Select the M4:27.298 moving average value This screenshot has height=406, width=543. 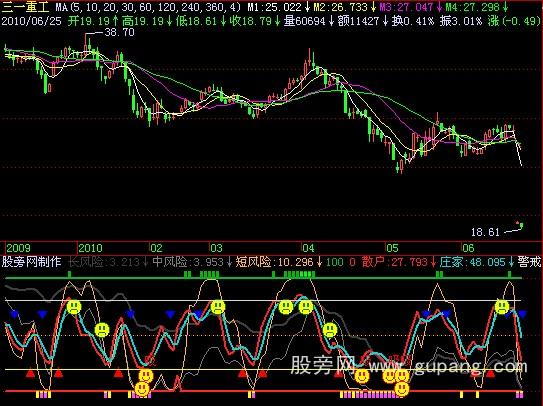coord(477,7)
